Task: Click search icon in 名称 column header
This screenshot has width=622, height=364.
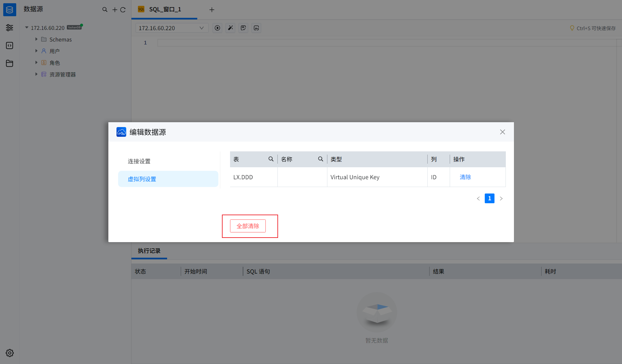Action: (x=321, y=159)
